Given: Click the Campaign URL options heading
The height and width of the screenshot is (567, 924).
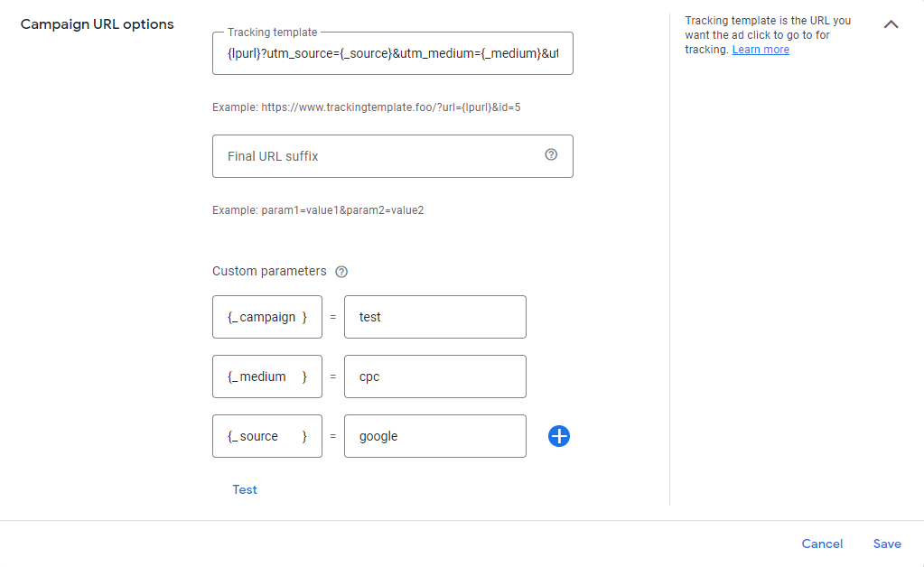Looking at the screenshot, I should [x=98, y=24].
